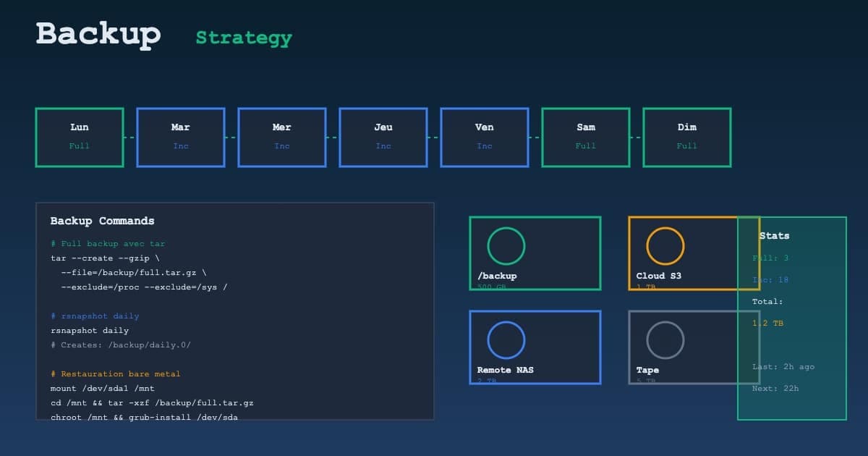Click the Strategy subtitle text
The image size is (868, 456).
coord(244,38)
